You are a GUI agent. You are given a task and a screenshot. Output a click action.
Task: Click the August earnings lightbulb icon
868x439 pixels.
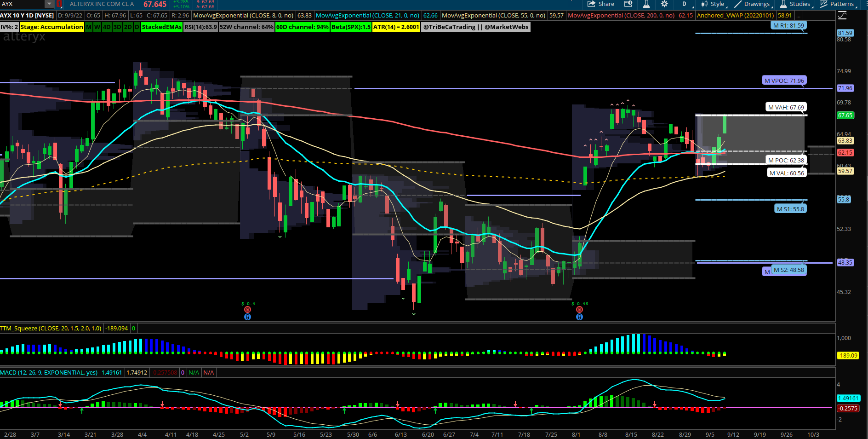click(x=579, y=317)
